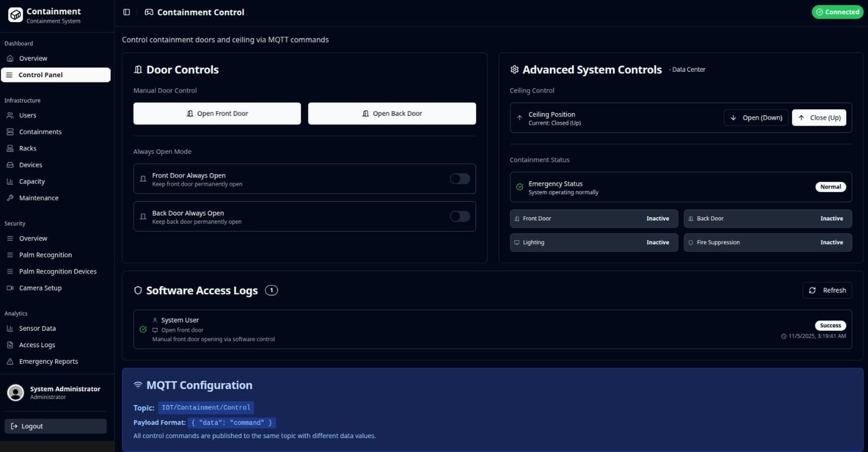Click the Camera Setup icon
The height and width of the screenshot is (452, 868).
click(x=10, y=288)
